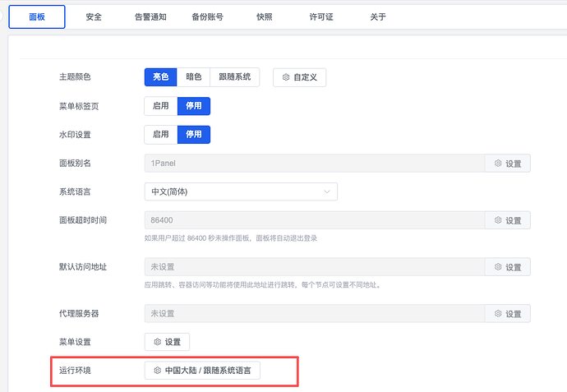This screenshot has width=567, height=392.
Task: Click gear icon in 菜单设置 button
Action: [x=157, y=342]
